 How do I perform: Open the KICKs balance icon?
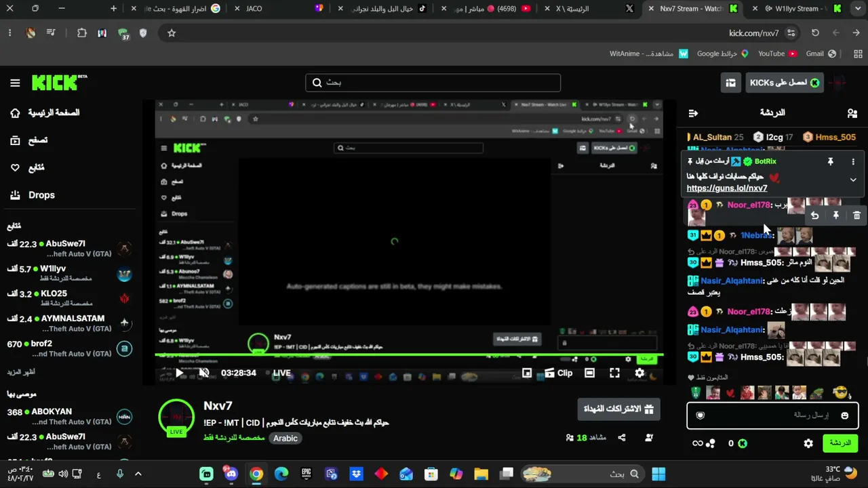743,443
